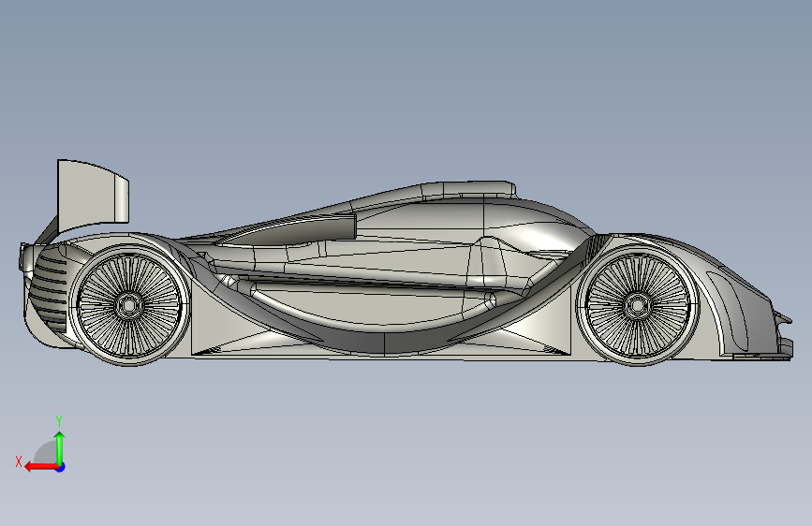Click the red X axis arrow of the triad
This screenshot has width=812, height=526.
(41, 467)
